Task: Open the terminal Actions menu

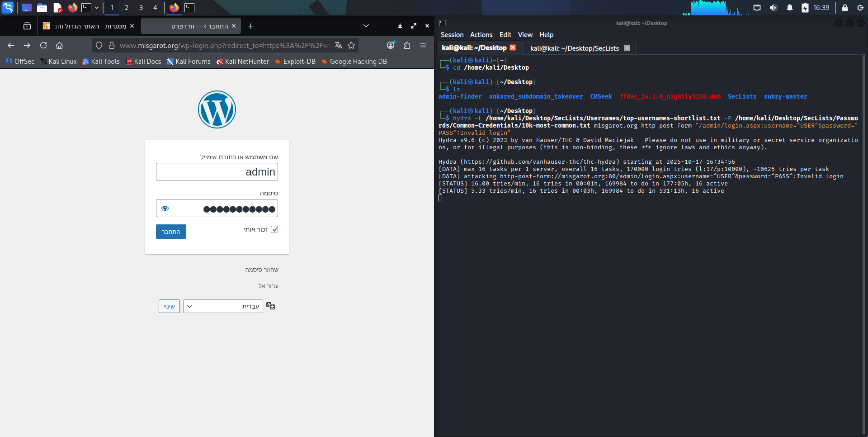Action: point(481,35)
